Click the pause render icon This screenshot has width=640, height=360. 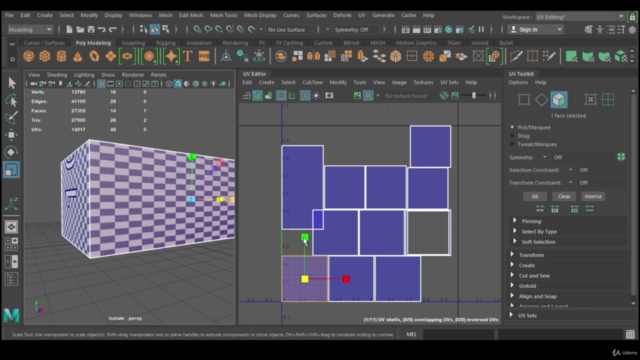(481, 29)
